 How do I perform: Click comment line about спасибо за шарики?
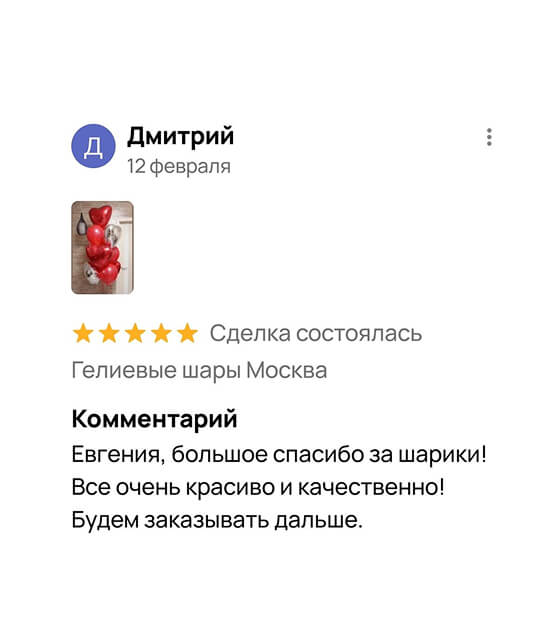pyautogui.click(x=279, y=455)
